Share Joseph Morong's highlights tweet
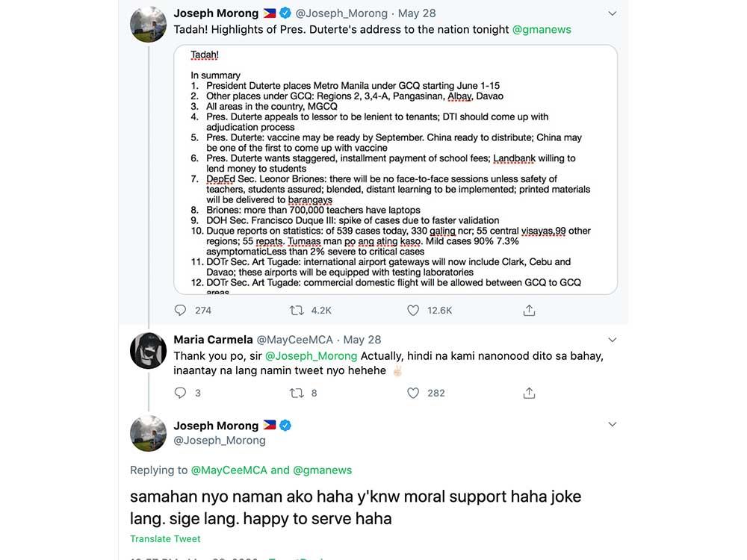 point(529,310)
